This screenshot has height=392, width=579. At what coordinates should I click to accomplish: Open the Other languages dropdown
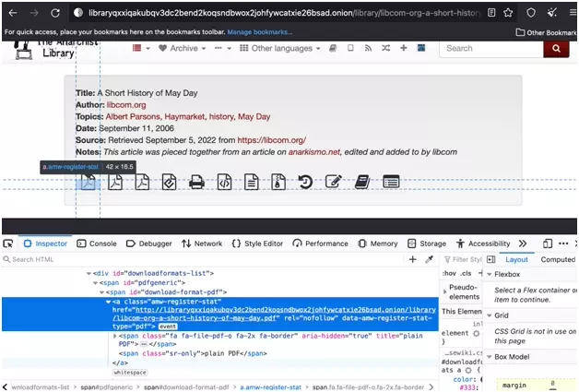(280, 48)
